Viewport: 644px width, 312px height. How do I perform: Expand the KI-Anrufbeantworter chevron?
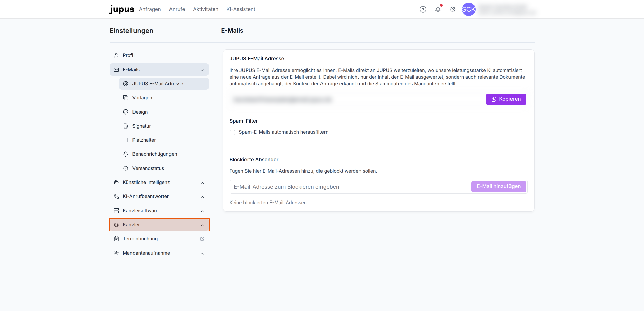pyautogui.click(x=202, y=197)
